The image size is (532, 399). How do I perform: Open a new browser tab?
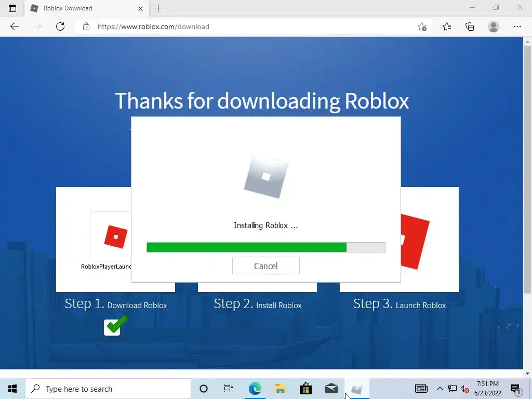158,8
